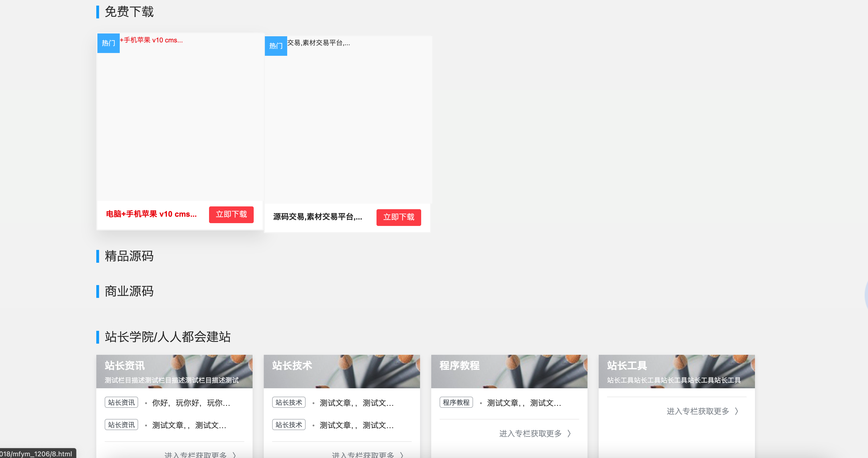
Task: Click the 站长资讯 tag beside 测试文章
Action: pos(121,425)
